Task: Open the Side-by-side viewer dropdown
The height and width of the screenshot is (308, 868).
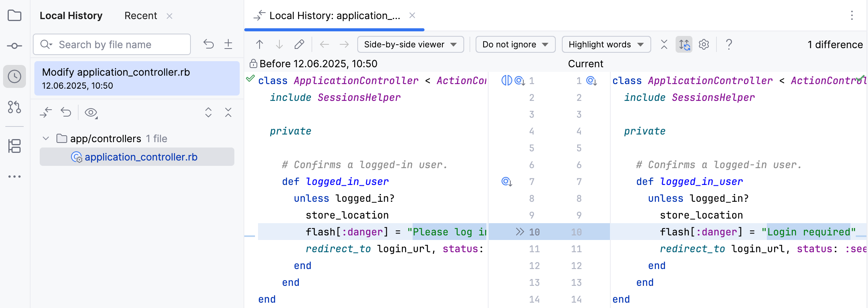Action: point(410,45)
